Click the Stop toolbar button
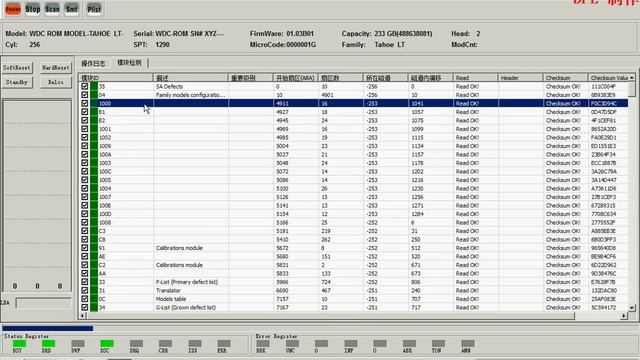This screenshot has width=640, height=360. click(33, 9)
